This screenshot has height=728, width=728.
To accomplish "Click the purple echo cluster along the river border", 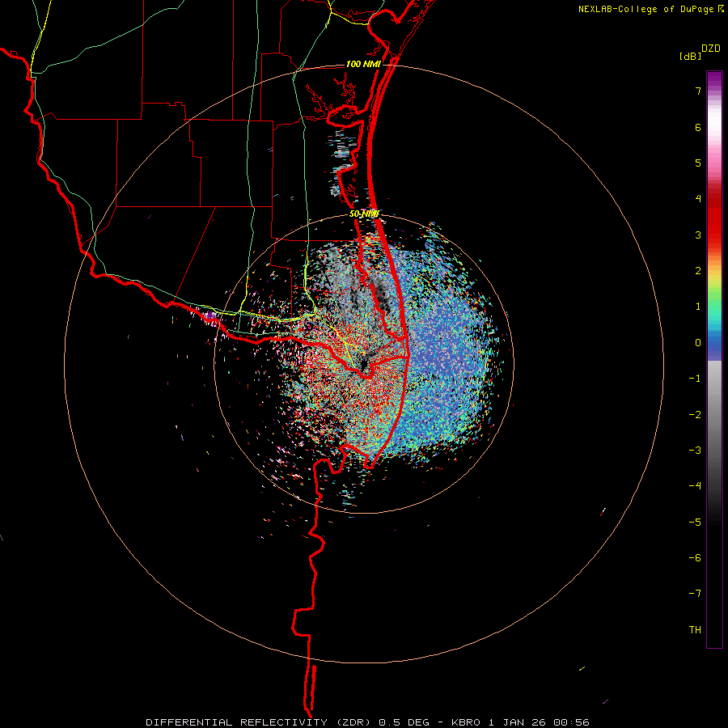I will [x=210, y=315].
